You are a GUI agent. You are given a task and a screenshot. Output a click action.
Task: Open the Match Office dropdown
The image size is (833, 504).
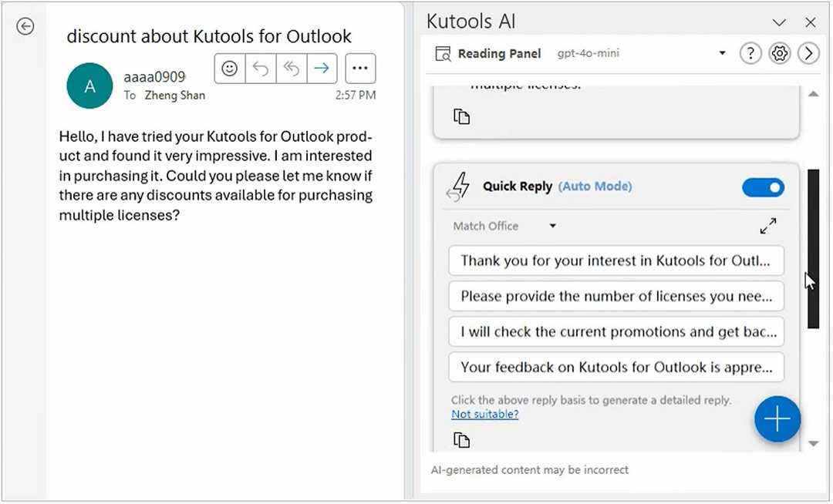pyautogui.click(x=551, y=226)
